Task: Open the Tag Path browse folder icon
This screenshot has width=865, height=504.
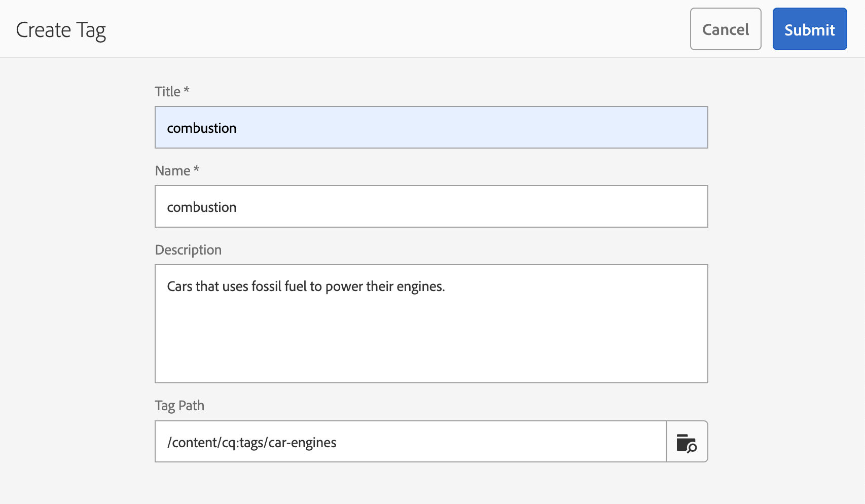Action: click(687, 442)
